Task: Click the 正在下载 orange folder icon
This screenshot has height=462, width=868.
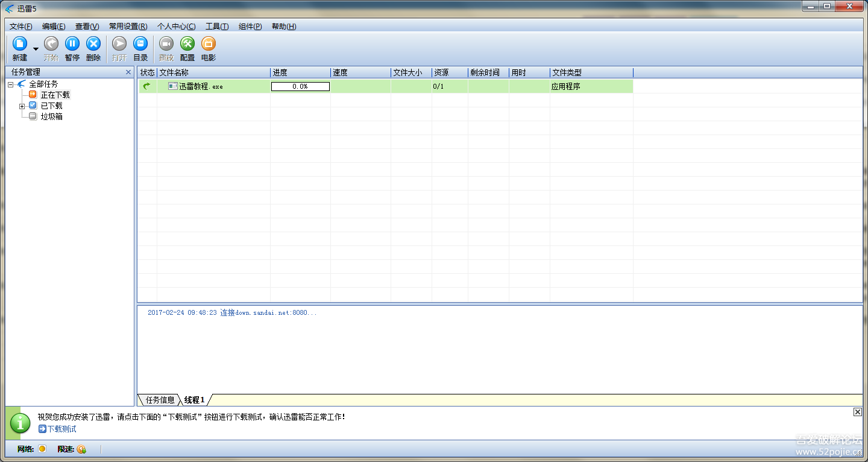Action: 33,95
